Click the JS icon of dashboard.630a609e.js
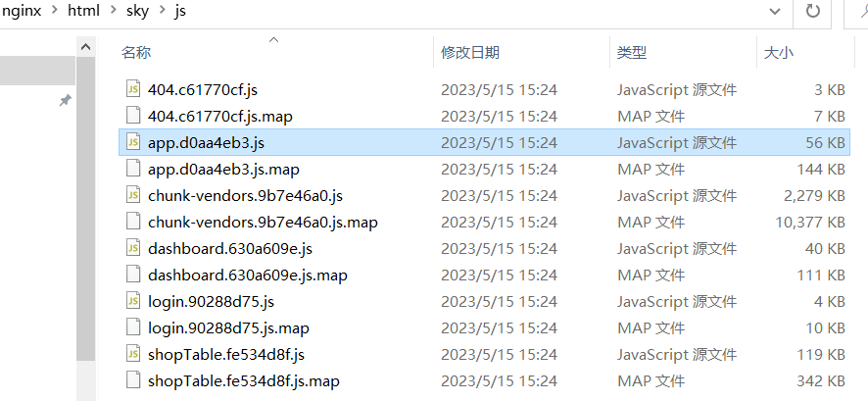The width and height of the screenshot is (868, 401). 133,248
